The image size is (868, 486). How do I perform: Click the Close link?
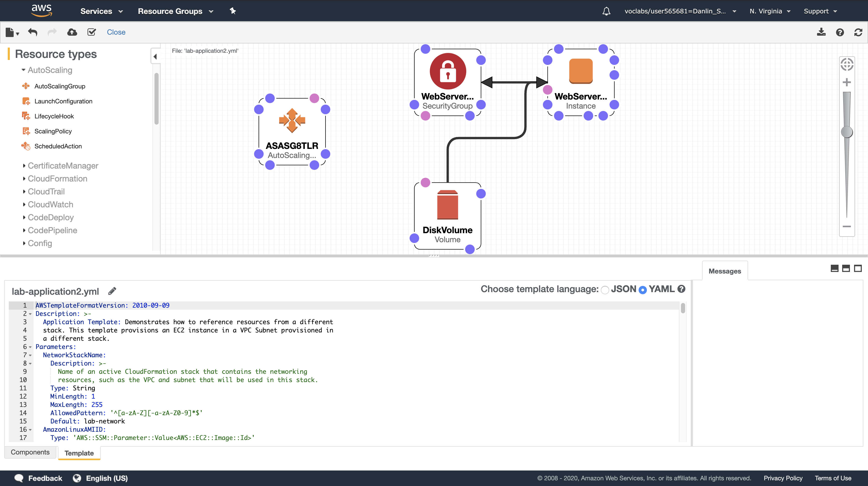(x=116, y=32)
